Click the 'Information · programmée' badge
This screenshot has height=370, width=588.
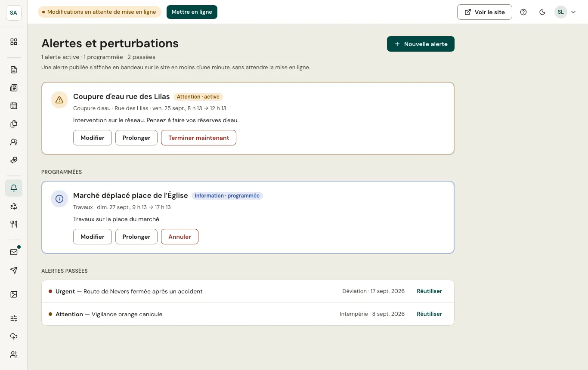[x=227, y=196]
